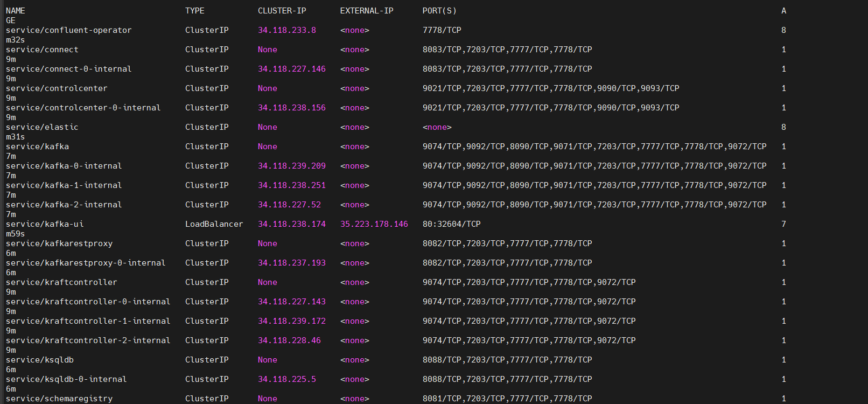Screen dimensions: 868x404
Task: Click ports list of service/ksqldb row
Action: tap(507, 360)
